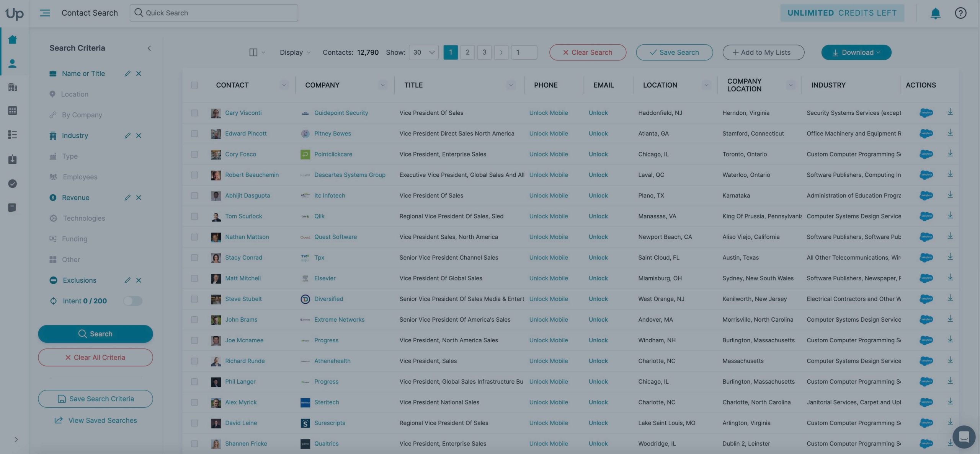Open the Show 30 per-page dropdown
The height and width of the screenshot is (454, 980).
[423, 52]
